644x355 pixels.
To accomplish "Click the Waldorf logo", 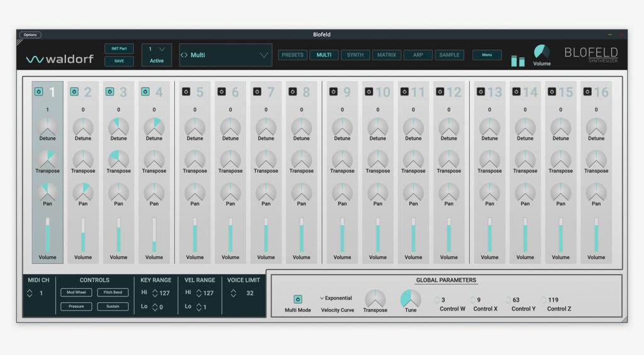I will pyautogui.click(x=60, y=59).
